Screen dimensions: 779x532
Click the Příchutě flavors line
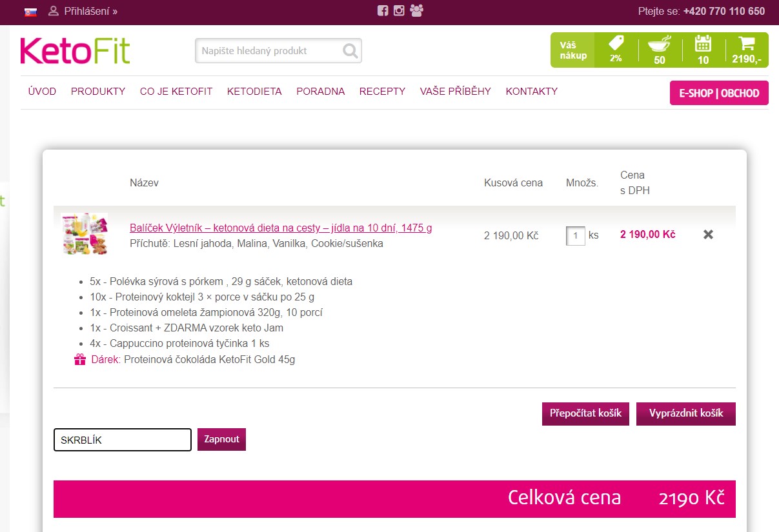point(256,244)
